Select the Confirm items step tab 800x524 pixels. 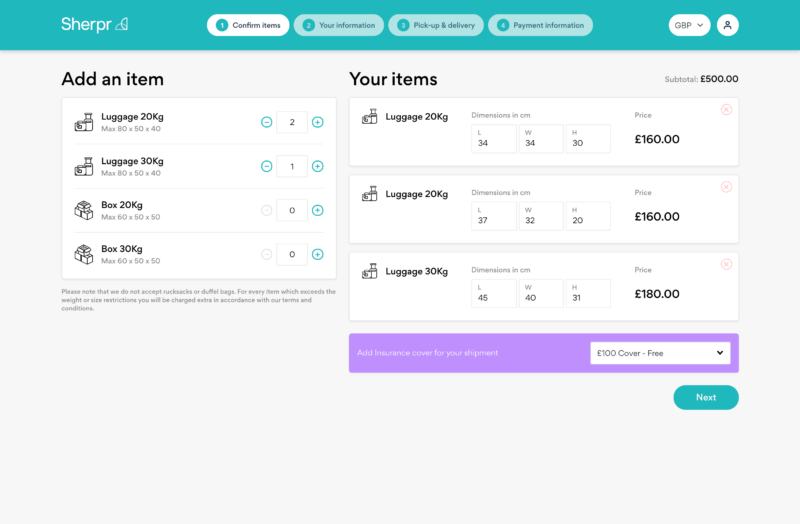[247, 25]
